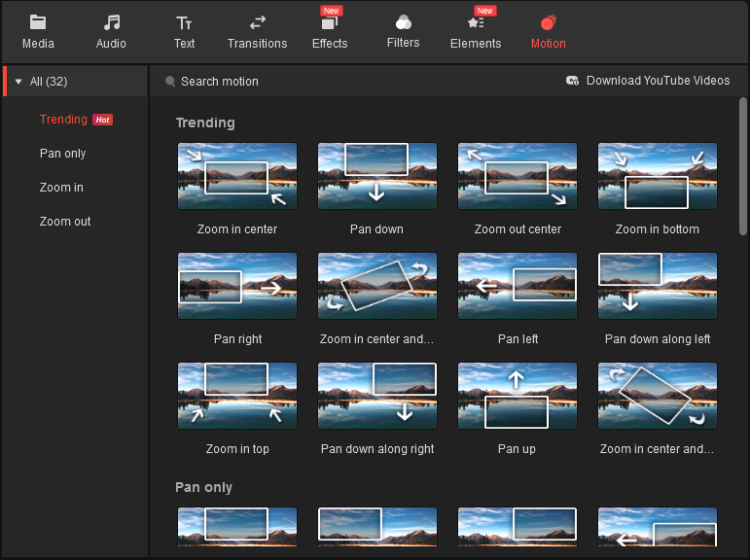
Task: Select the Pan down along right thumbnail
Action: 377,396
